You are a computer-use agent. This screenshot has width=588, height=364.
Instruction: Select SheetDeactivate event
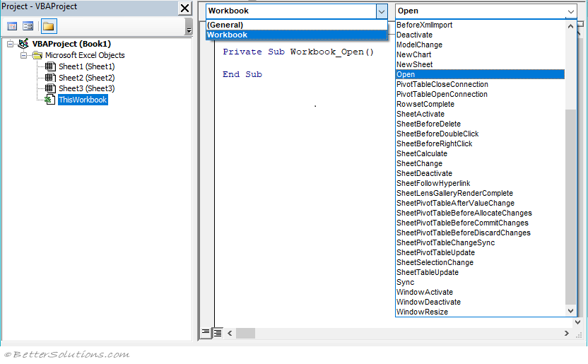[x=480, y=174]
